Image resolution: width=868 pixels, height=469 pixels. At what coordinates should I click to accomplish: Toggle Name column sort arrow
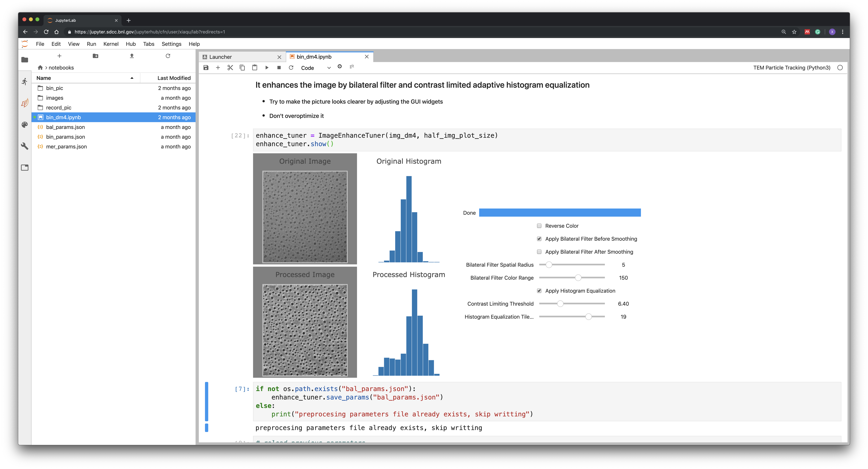point(132,78)
